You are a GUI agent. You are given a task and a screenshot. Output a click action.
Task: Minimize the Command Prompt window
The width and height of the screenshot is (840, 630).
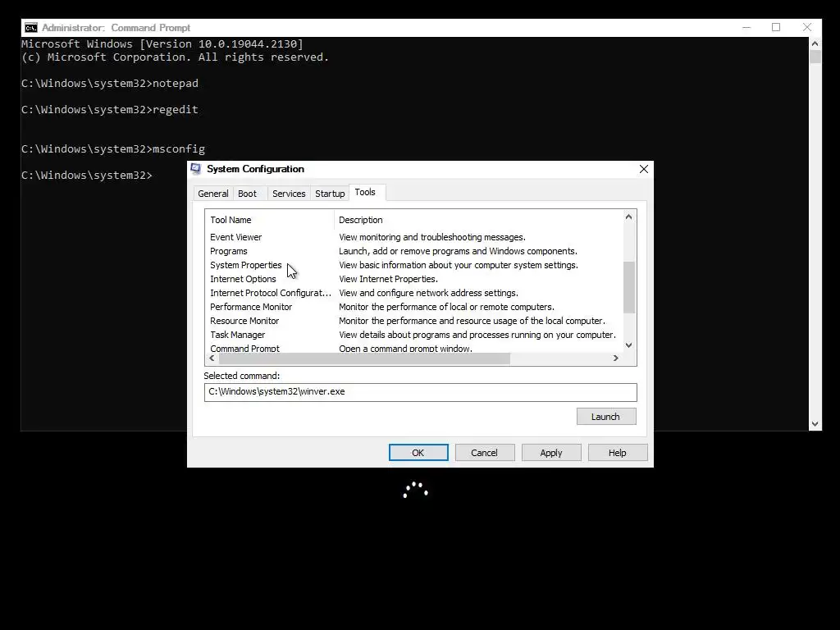pos(746,27)
